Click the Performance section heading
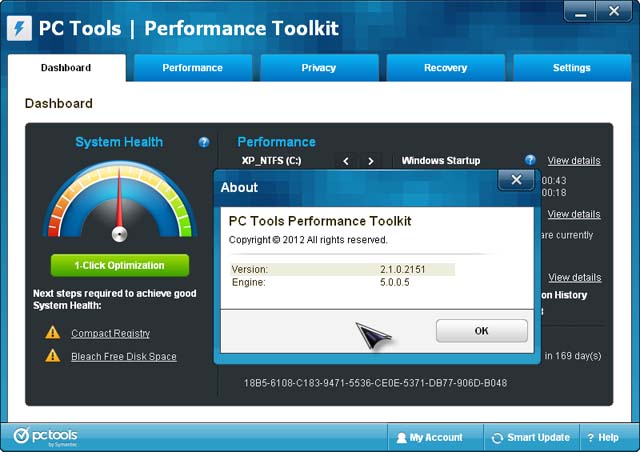This screenshot has width=640, height=452. [276, 142]
